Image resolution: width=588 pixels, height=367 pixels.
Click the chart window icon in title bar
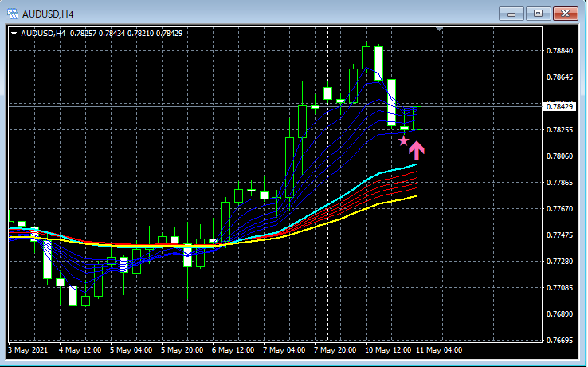pos(13,14)
